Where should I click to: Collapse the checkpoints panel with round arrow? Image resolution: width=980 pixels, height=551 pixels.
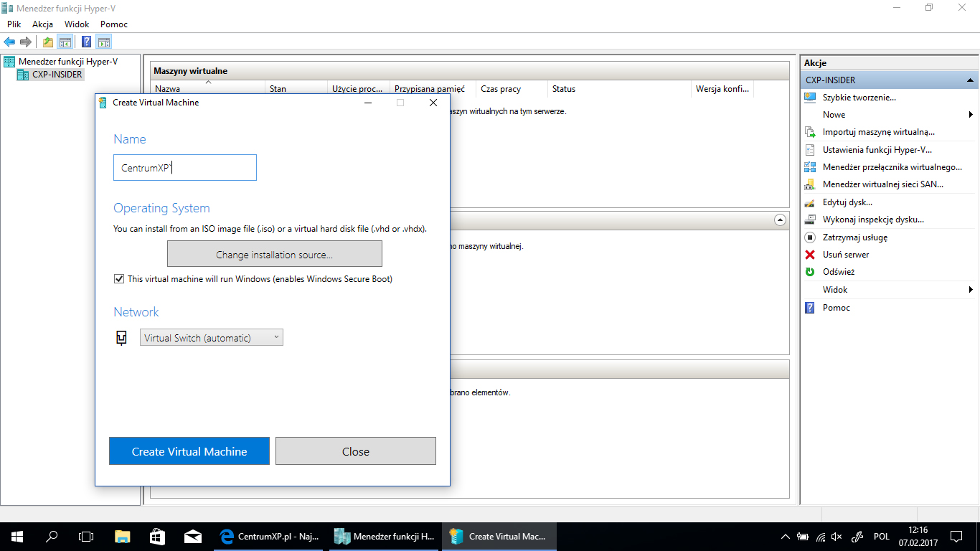pyautogui.click(x=780, y=220)
